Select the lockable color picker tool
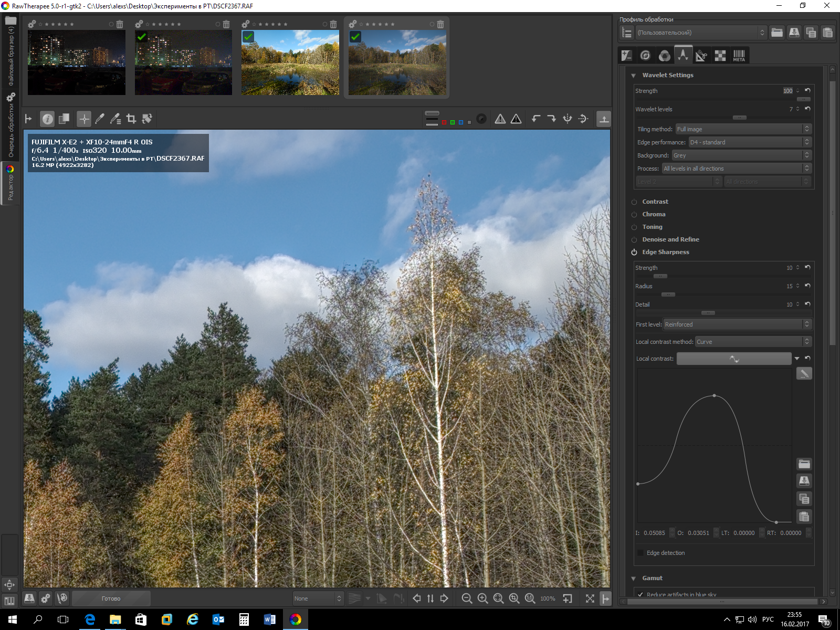This screenshot has height=630, width=840. pyautogui.click(x=115, y=119)
